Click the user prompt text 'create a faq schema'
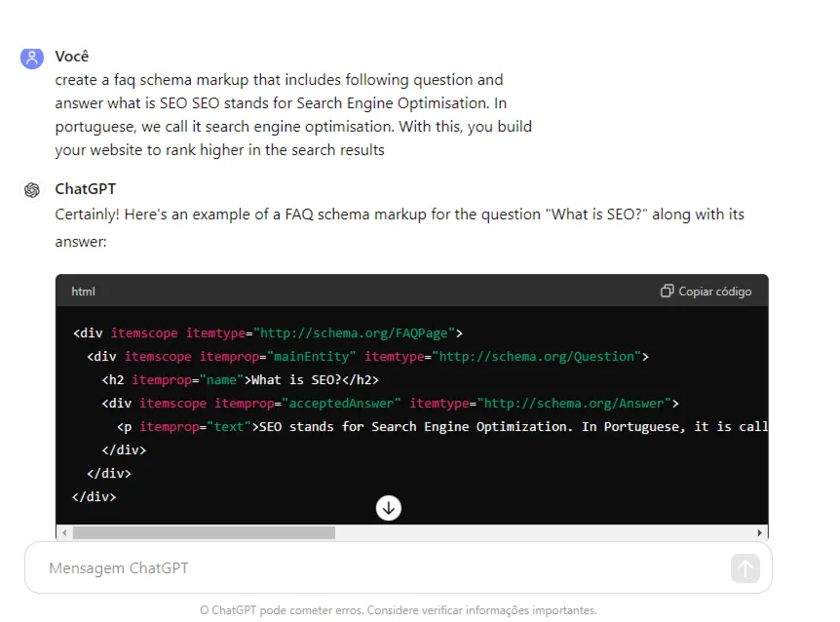 [x=293, y=115]
